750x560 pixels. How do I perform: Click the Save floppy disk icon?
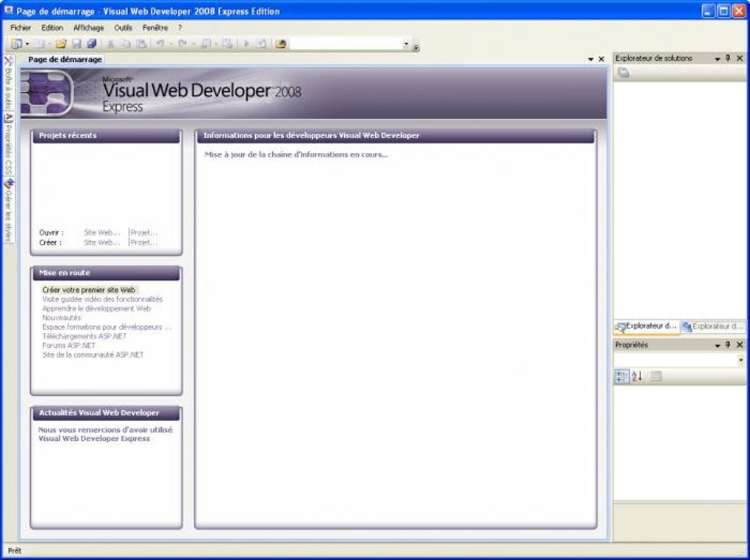76,44
